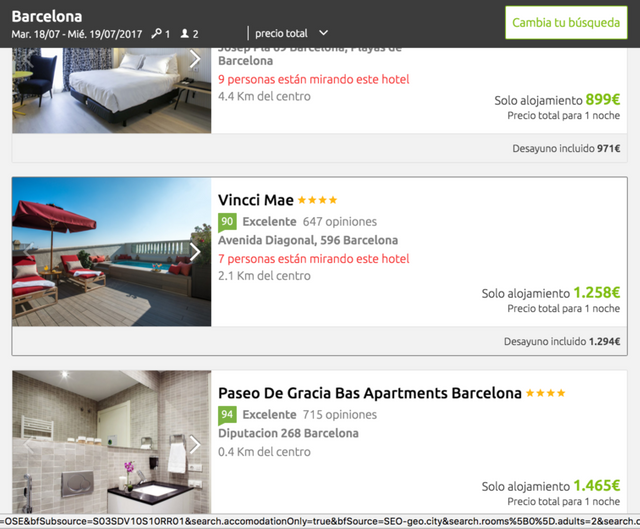Viewport: 640px width, 529px height.
Task: Show previous photo of Vincci Mae
Action: point(28,252)
